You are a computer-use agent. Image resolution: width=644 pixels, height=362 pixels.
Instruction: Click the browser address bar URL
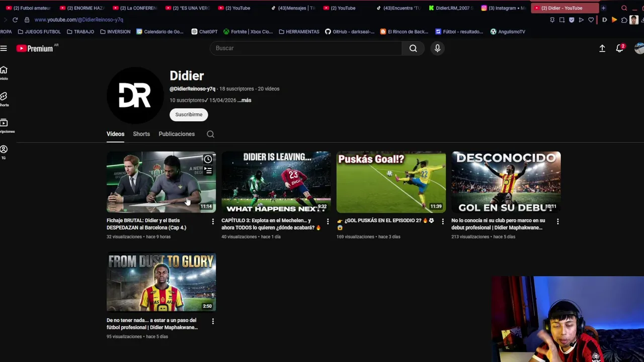tap(78, 20)
